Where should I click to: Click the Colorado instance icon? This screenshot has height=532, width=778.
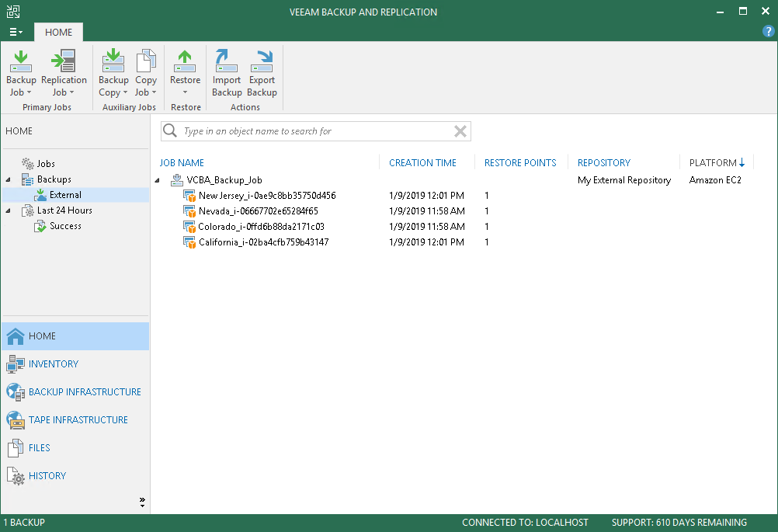tap(189, 227)
